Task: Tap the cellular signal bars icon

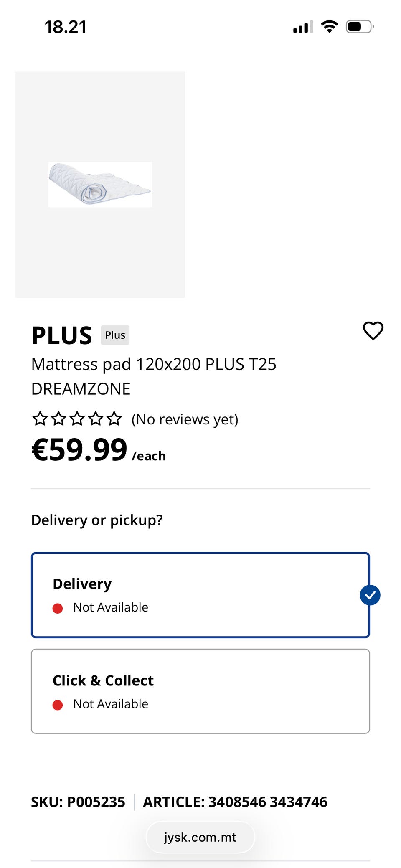Action: pyautogui.click(x=303, y=27)
